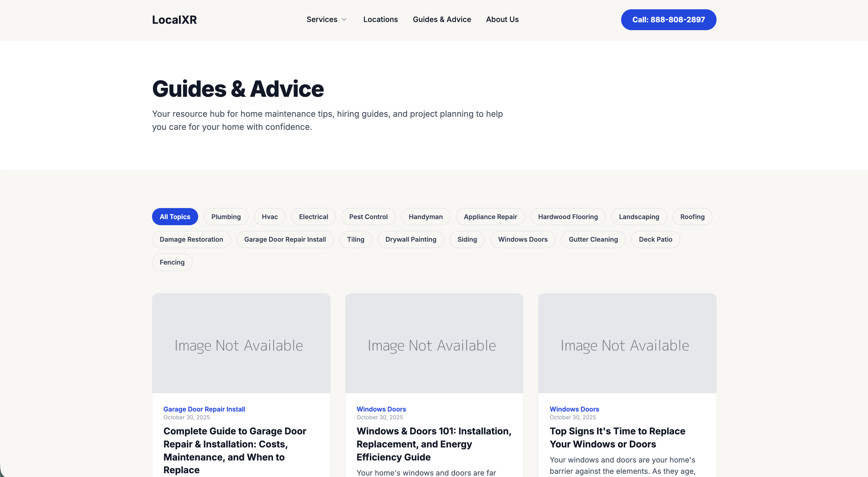Select the All Topics filter

(175, 216)
